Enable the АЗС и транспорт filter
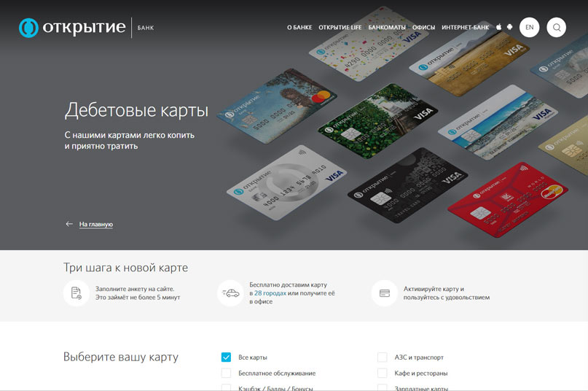588x391 pixels. (382, 357)
